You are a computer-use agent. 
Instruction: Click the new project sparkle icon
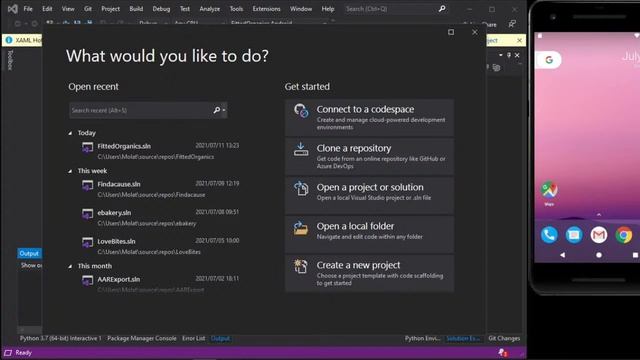coord(301,267)
